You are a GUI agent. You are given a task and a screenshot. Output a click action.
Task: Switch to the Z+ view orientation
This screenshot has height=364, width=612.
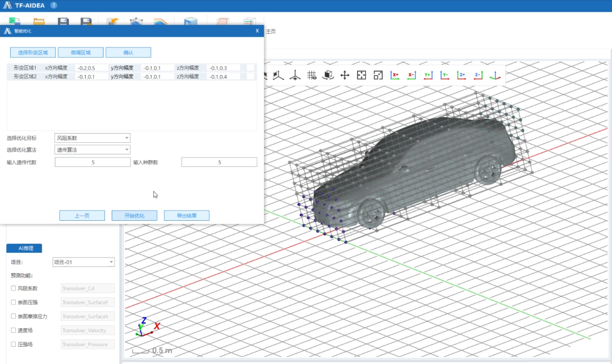[461, 75]
